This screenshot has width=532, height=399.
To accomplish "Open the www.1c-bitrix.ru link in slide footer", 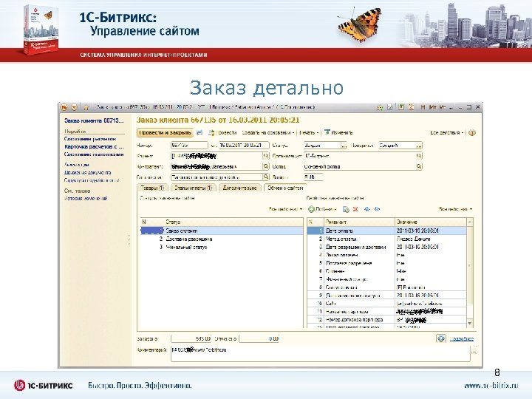I will (x=491, y=386).
